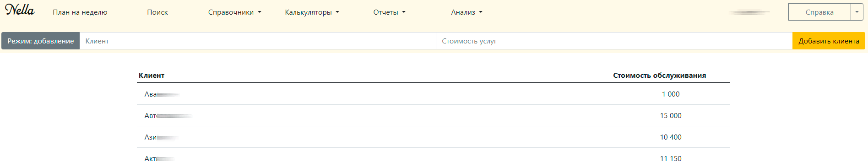
Task: Select the client row with cost 10 400
Action: tap(433, 137)
